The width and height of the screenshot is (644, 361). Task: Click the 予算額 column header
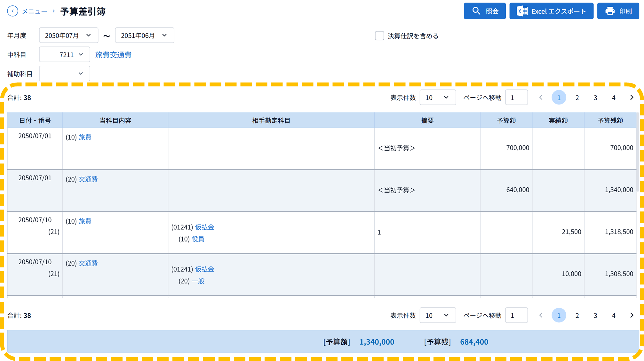pyautogui.click(x=506, y=120)
